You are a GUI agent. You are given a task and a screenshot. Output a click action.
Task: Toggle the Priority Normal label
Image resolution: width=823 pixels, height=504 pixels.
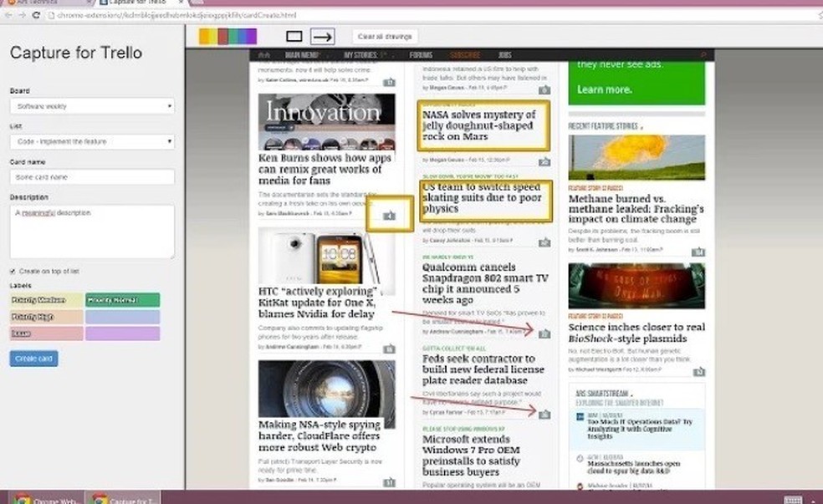(122, 298)
